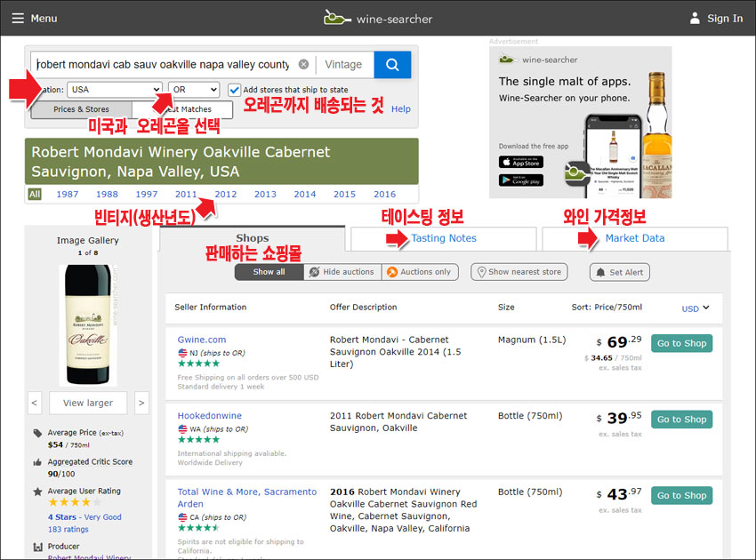Click the blue magnifier search button
756x560 pixels.
point(392,65)
